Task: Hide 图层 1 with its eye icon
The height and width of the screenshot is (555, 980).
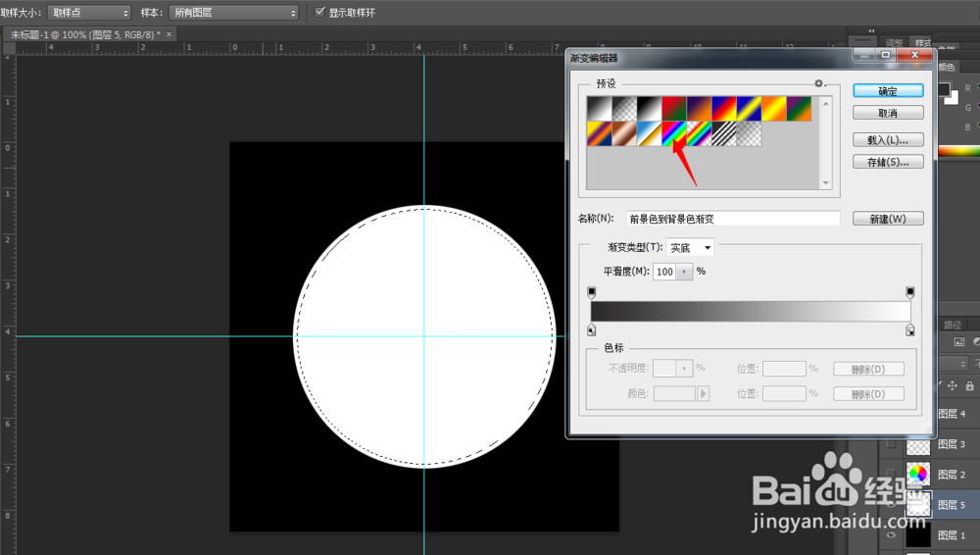Action: coord(891,535)
